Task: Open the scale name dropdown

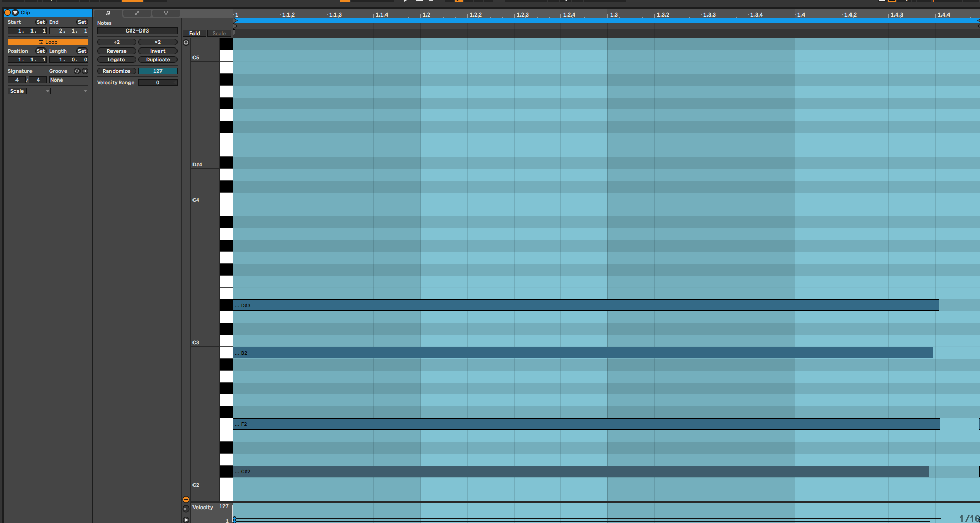Action: pyautogui.click(x=70, y=91)
